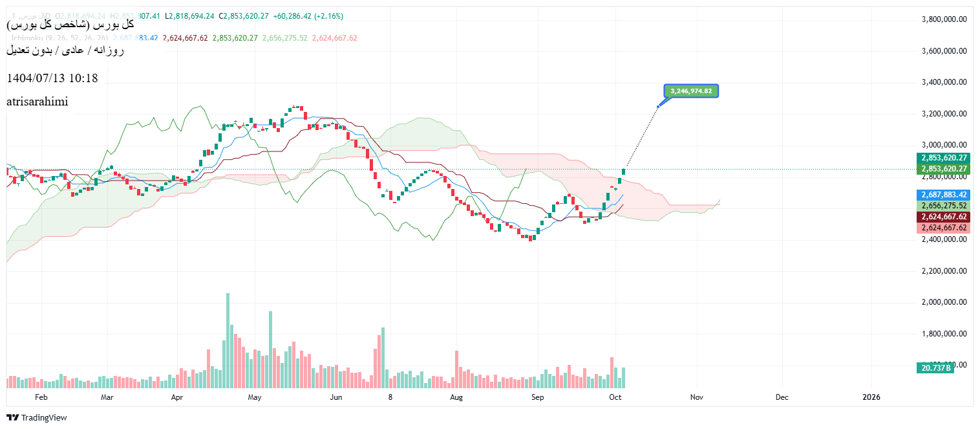The height and width of the screenshot is (429, 980).
Task: Click the pink 2,624,667.62 axis price tag
Action: [x=943, y=228]
